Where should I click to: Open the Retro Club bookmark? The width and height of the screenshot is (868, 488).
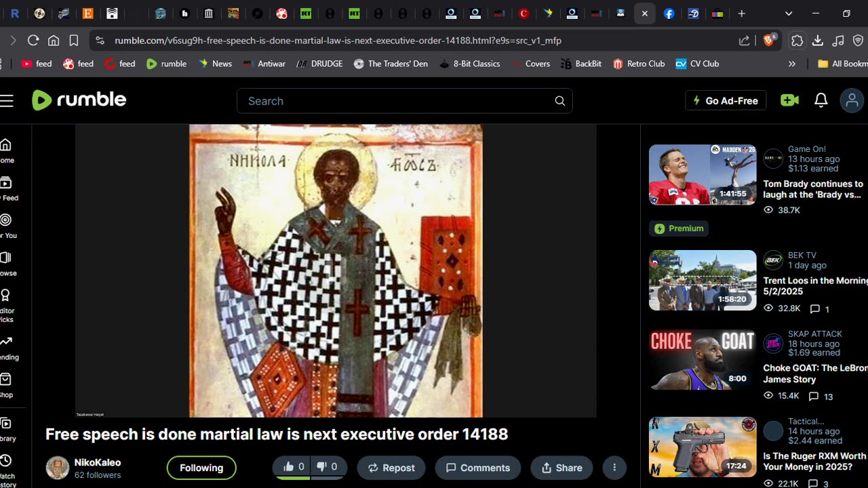639,64
